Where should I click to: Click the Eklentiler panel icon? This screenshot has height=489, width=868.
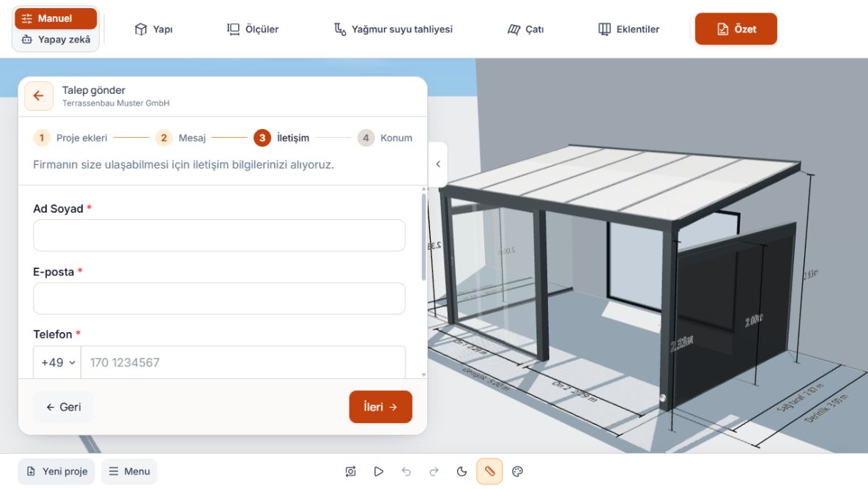[604, 29]
